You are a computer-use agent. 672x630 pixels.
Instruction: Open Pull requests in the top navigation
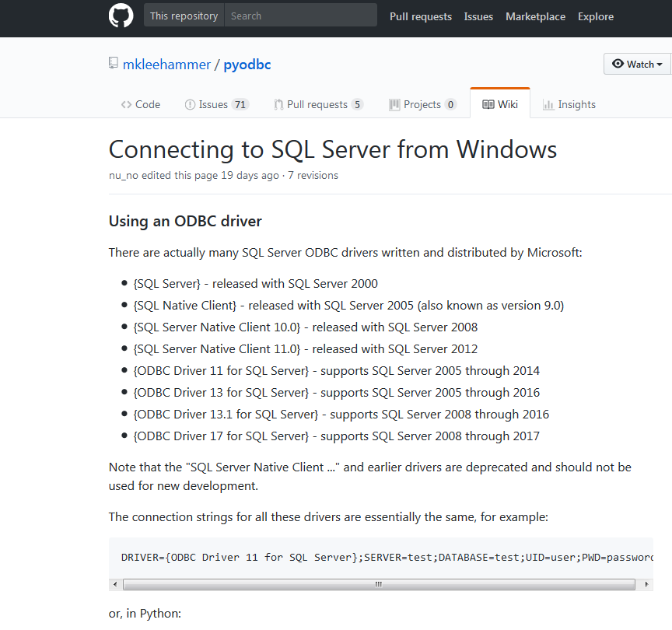[421, 16]
